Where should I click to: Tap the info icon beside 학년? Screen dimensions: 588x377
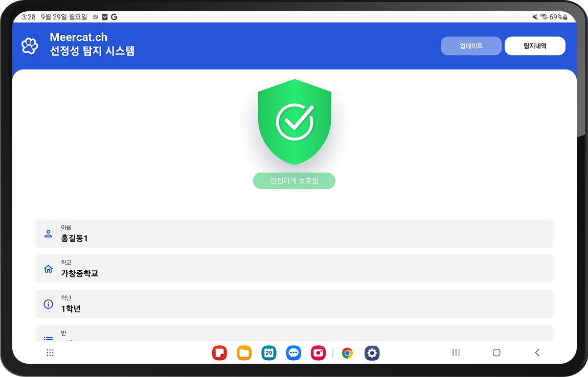click(49, 304)
